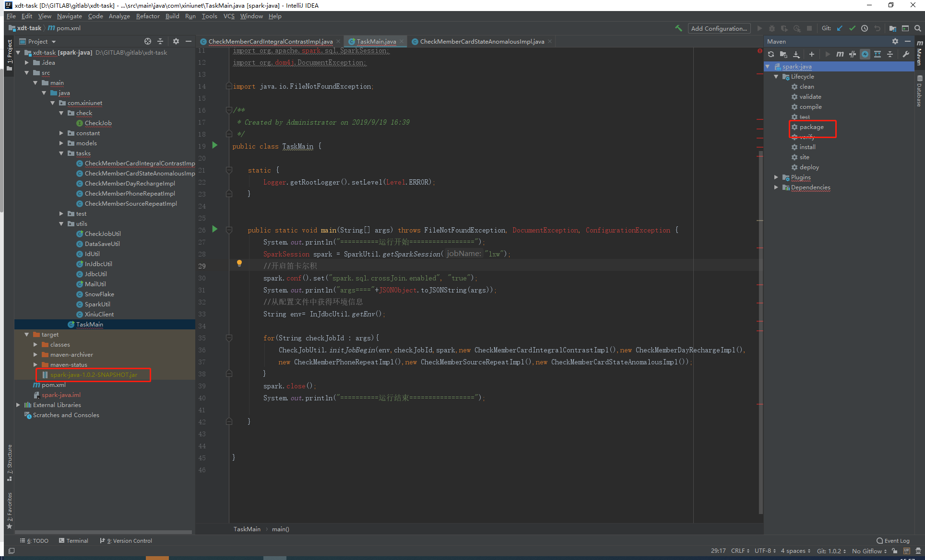Click Generate Sources and Update Folders icon
Viewport: 925px width, 560px height.
[x=783, y=54]
